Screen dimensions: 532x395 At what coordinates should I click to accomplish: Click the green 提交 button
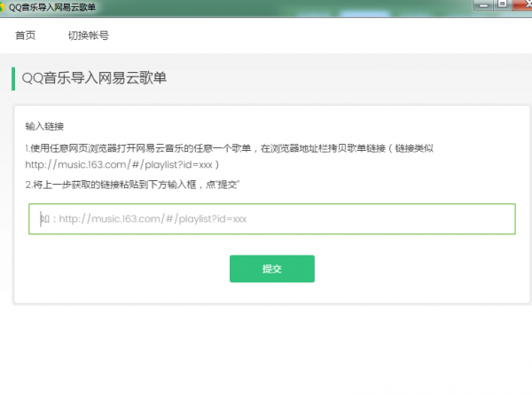272,269
